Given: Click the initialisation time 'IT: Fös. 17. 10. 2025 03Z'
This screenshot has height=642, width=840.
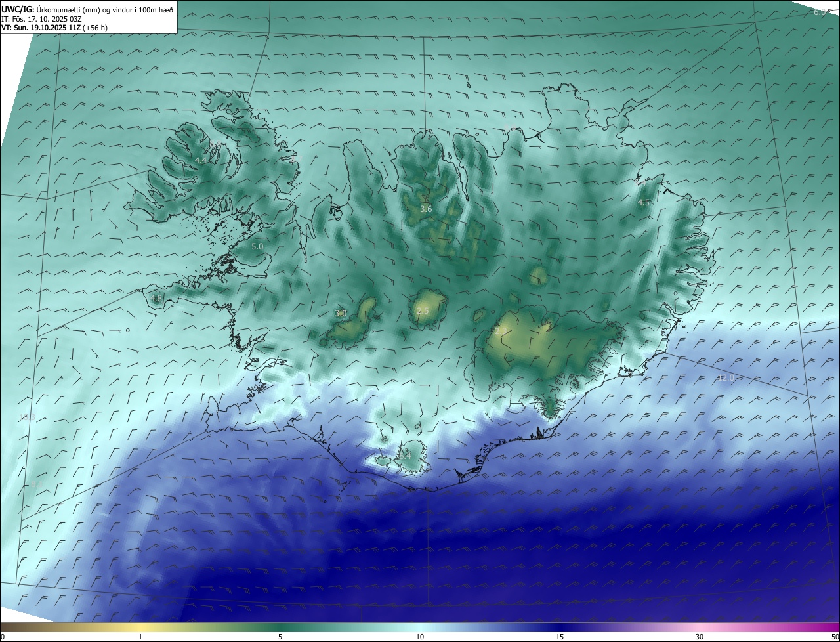Looking at the screenshot, I should click(41, 18).
